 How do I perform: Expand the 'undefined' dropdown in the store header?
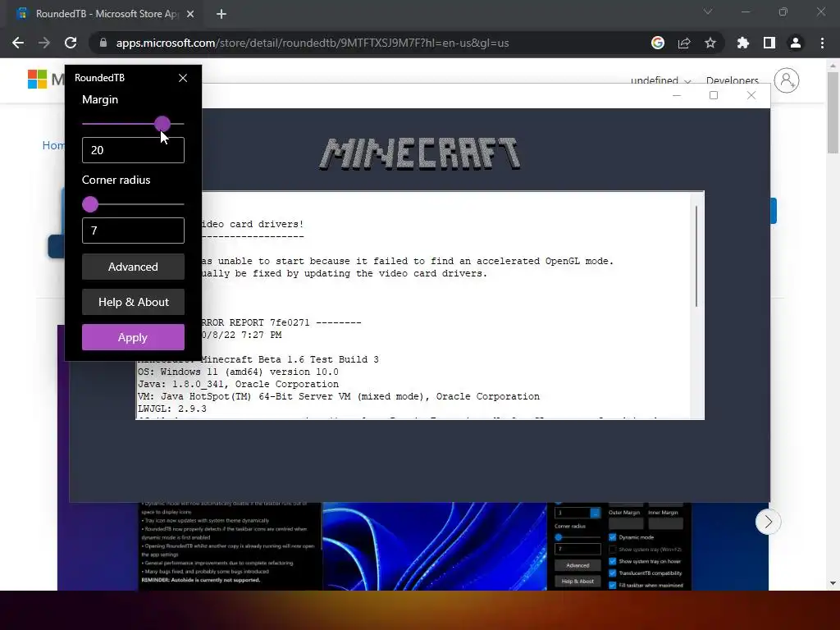tap(660, 80)
